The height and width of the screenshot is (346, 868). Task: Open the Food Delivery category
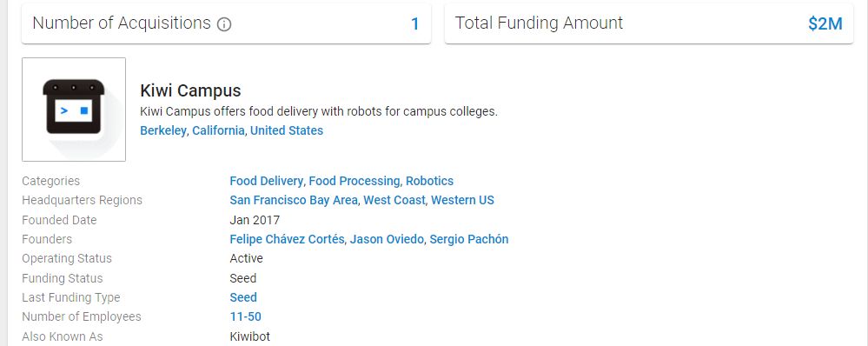[x=266, y=181]
